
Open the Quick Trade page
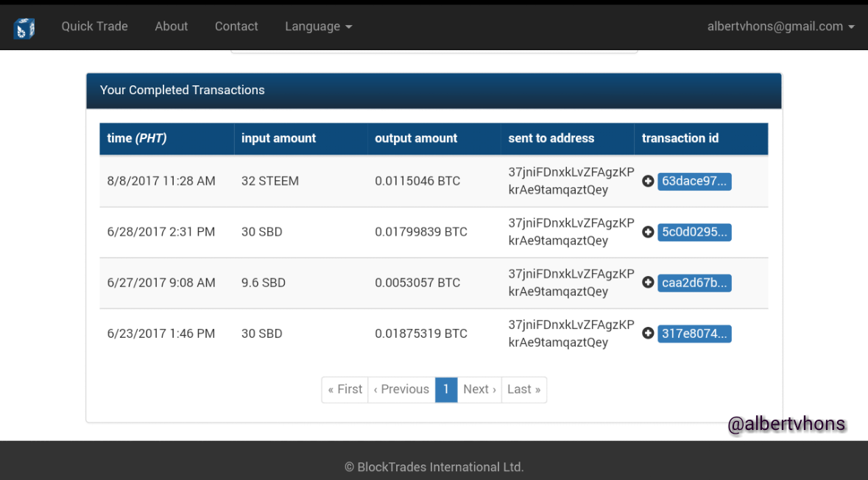click(x=95, y=26)
